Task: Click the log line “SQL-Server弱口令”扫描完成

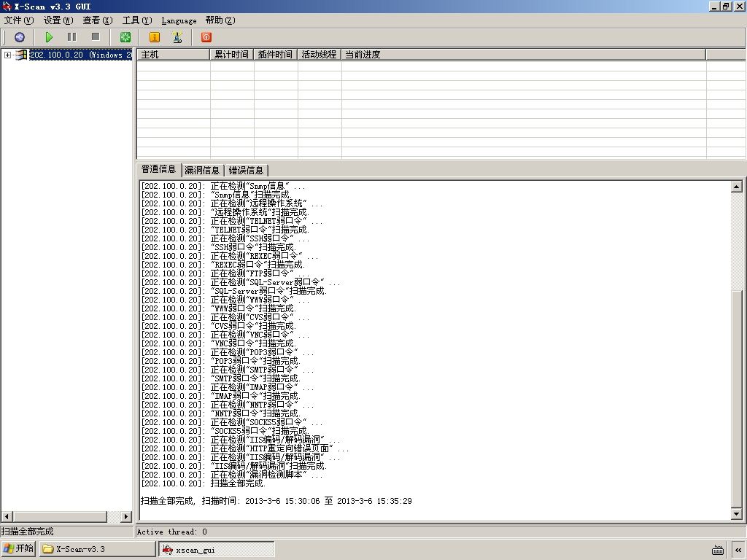Action: pyautogui.click(x=234, y=291)
